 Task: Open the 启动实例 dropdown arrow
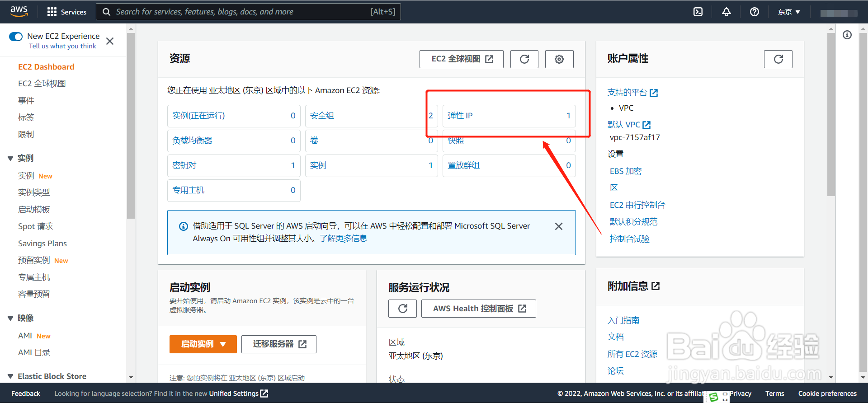(223, 344)
